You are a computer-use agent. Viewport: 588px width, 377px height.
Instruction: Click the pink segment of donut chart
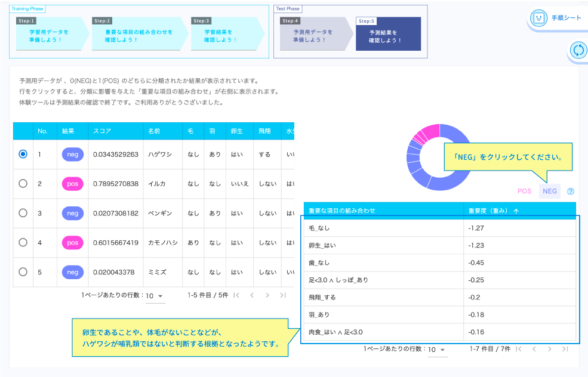click(432, 131)
